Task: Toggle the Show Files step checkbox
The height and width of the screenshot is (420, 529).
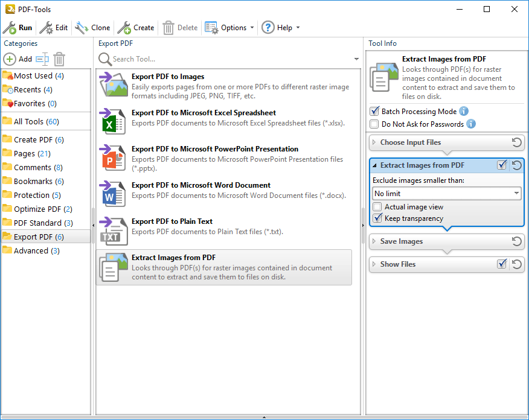Action: click(x=502, y=264)
